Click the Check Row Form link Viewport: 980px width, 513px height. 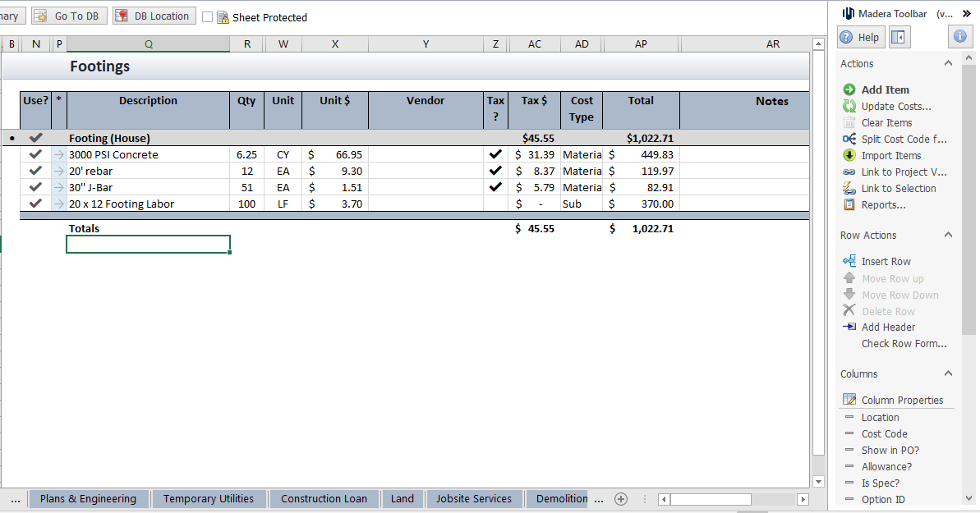(x=904, y=344)
